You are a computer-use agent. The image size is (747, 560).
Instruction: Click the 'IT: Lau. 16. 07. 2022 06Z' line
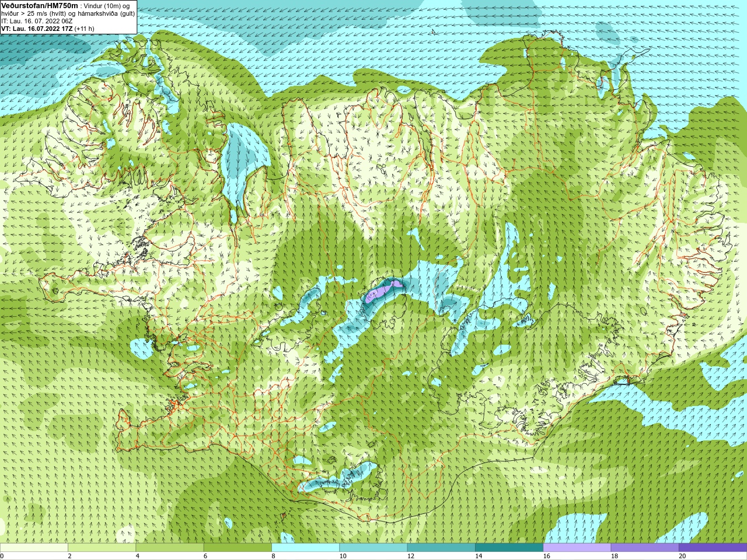click(37, 21)
